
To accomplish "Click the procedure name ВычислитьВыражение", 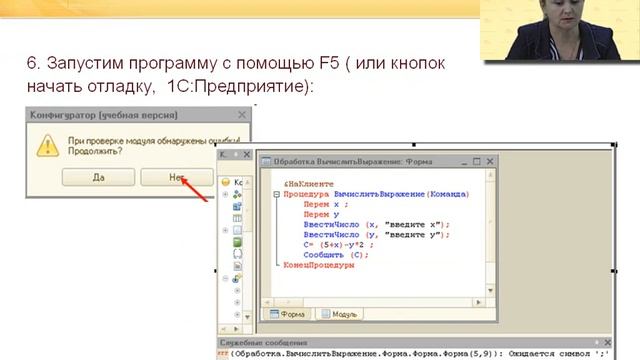I will (380, 194).
